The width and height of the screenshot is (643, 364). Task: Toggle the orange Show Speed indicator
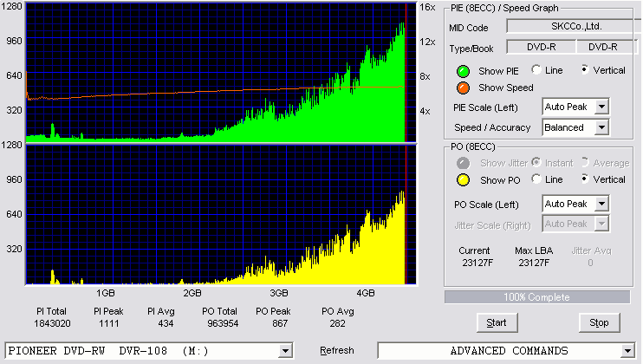463,88
